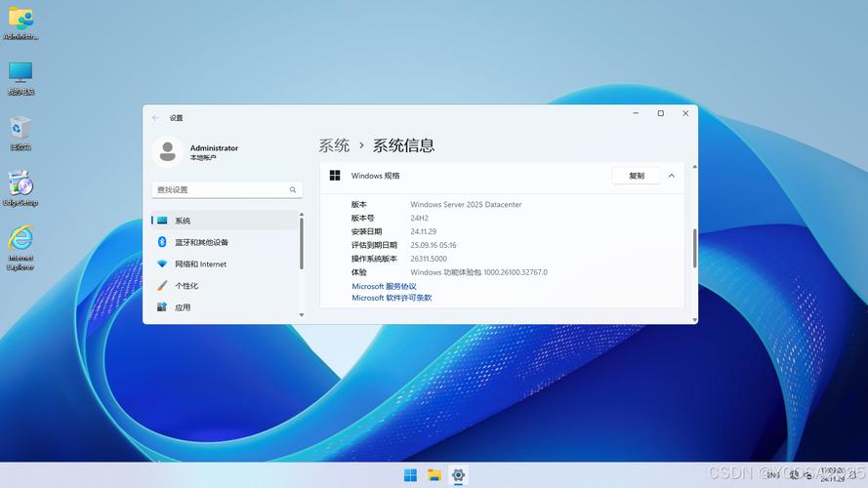Screen dimensions: 868x488
Task: Open the Recycle Bin desktop icon
Action: (21, 134)
